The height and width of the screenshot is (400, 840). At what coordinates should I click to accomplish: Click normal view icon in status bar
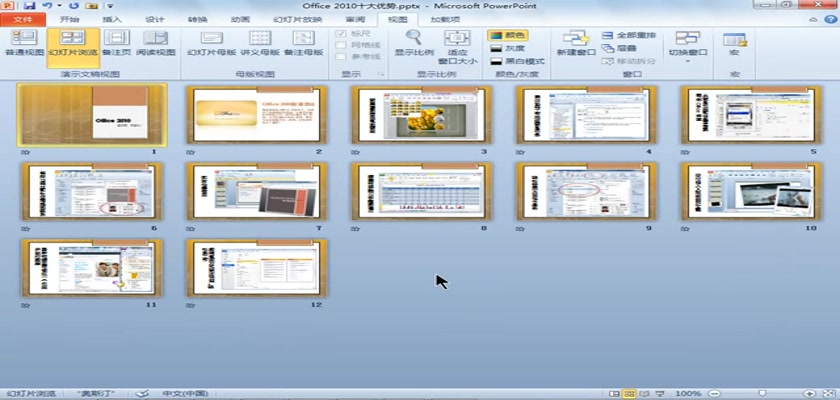coord(614,394)
